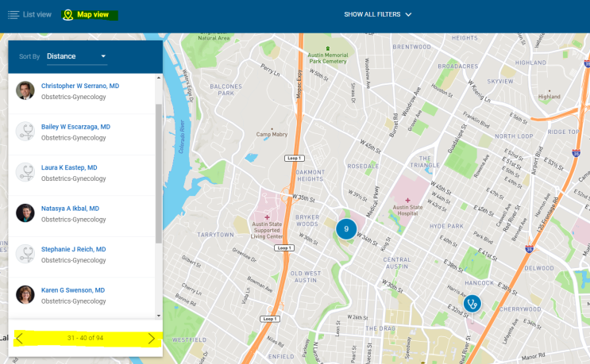590x364 pixels.
Task: Click Stephanie J Reich's stethoscope avatar icon
Action: coord(25,255)
